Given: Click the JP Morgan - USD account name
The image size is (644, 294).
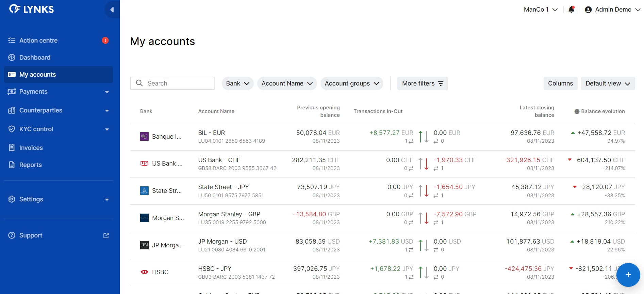Looking at the screenshot, I should pos(222,242).
